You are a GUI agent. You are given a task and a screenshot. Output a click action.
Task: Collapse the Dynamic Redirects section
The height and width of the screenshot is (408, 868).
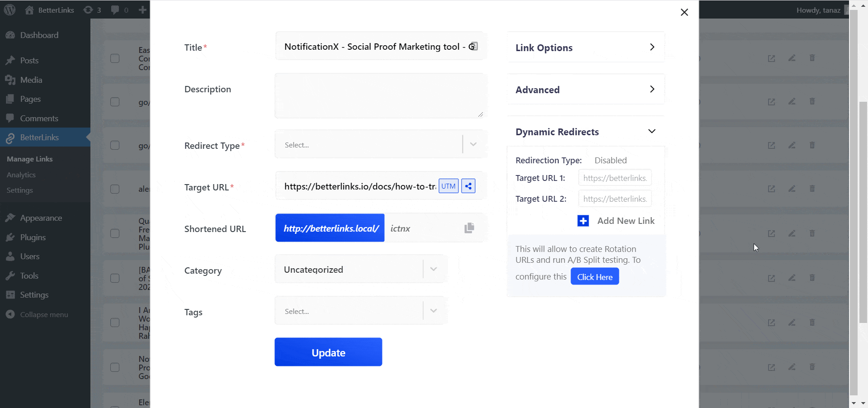pyautogui.click(x=652, y=131)
